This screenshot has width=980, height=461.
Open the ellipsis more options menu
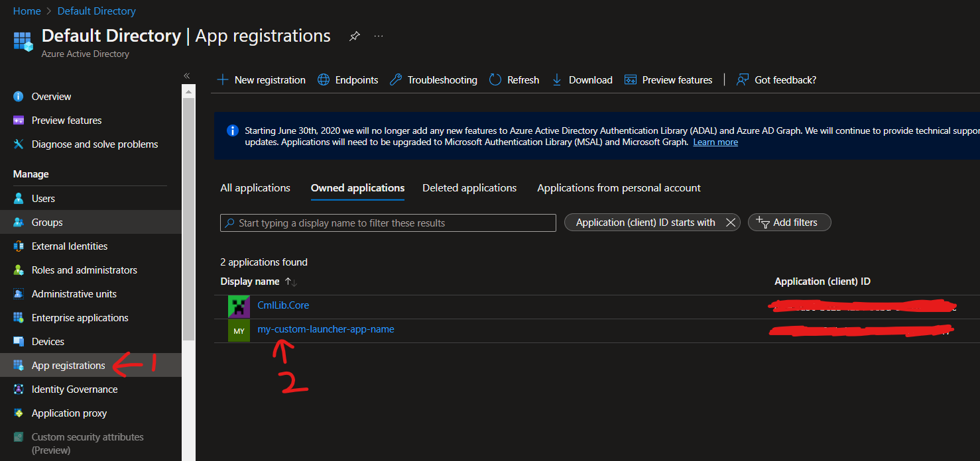coord(379,36)
